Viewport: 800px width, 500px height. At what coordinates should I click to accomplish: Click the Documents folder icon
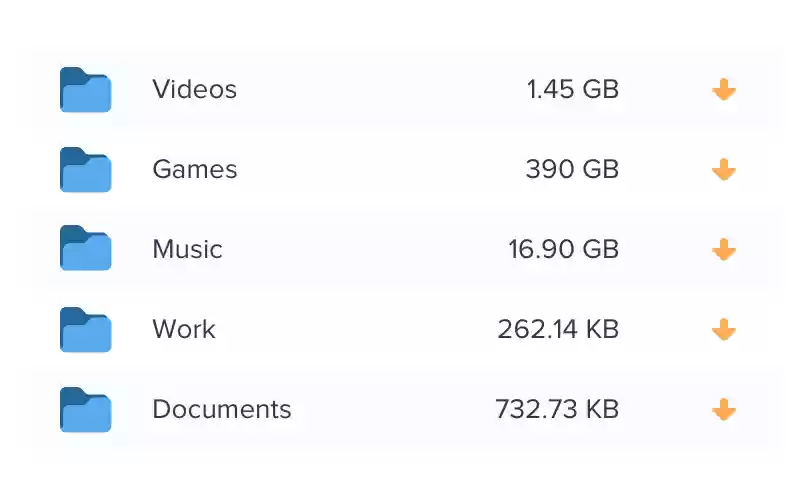(85, 409)
